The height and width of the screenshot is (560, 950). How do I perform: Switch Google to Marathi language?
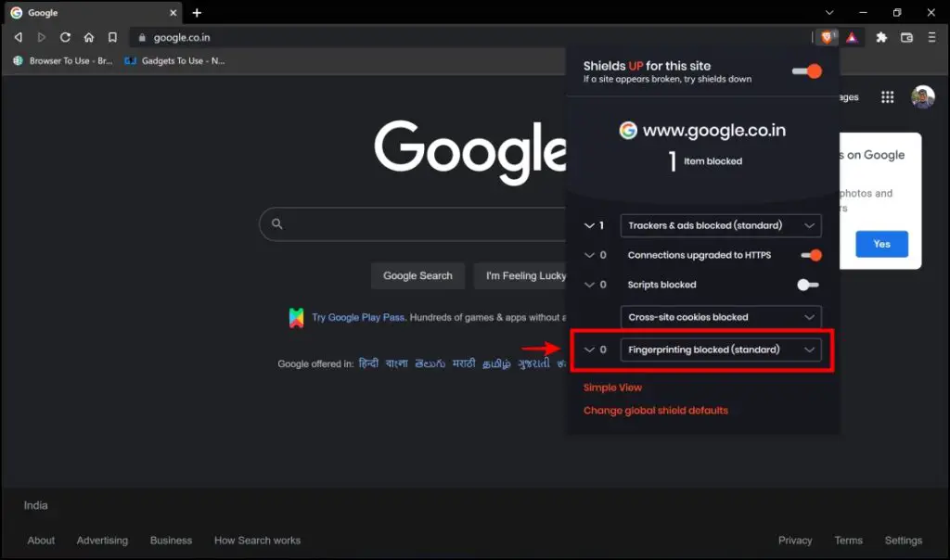point(464,363)
